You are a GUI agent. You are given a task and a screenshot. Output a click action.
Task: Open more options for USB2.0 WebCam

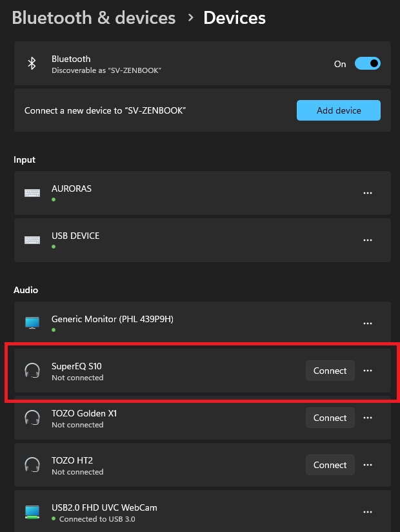[368, 512]
